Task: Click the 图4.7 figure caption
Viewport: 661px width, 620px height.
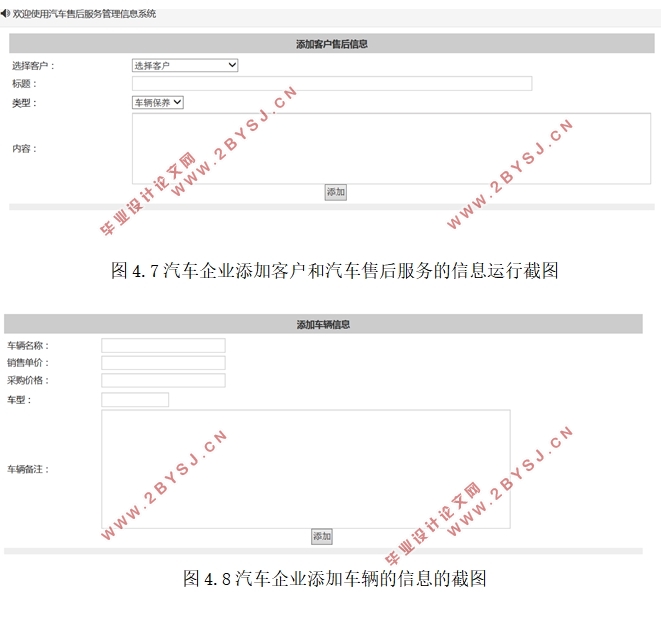Action: point(334,270)
